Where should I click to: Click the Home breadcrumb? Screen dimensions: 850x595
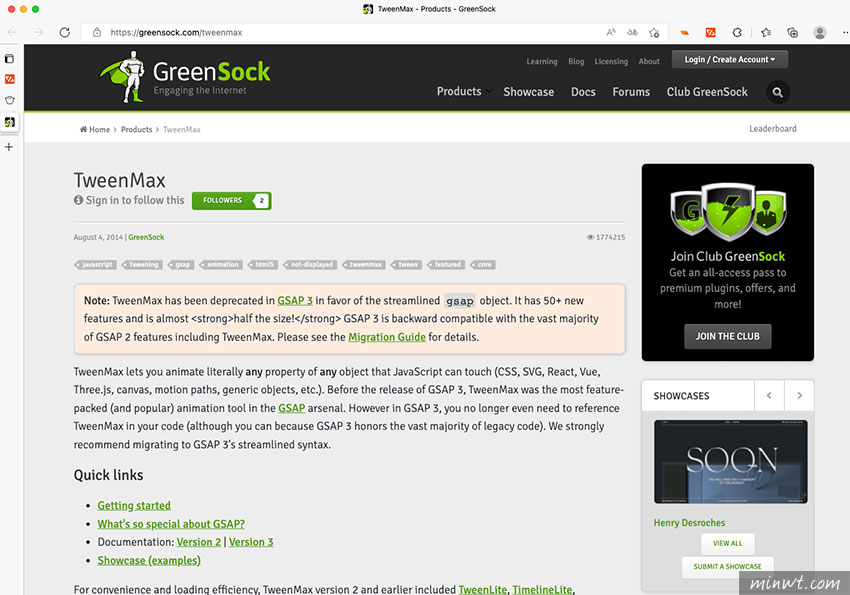[x=95, y=130]
